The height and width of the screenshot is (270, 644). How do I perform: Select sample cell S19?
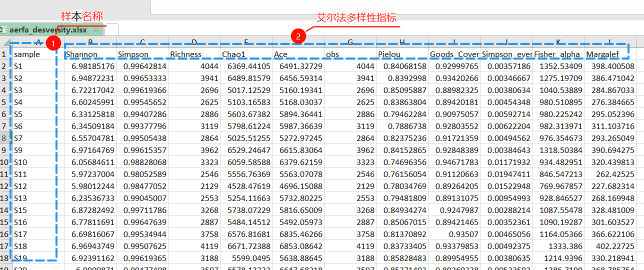click(x=38, y=258)
